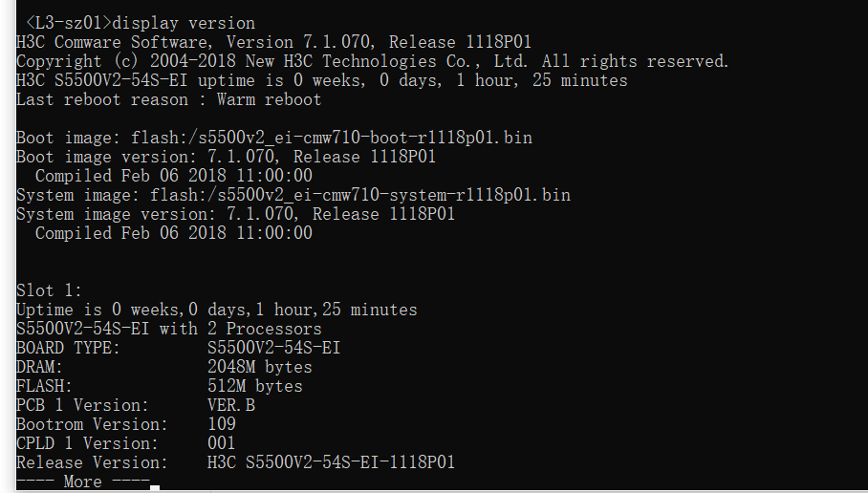
Task: Click the FLASH value 512M bytes
Action: [x=254, y=386]
